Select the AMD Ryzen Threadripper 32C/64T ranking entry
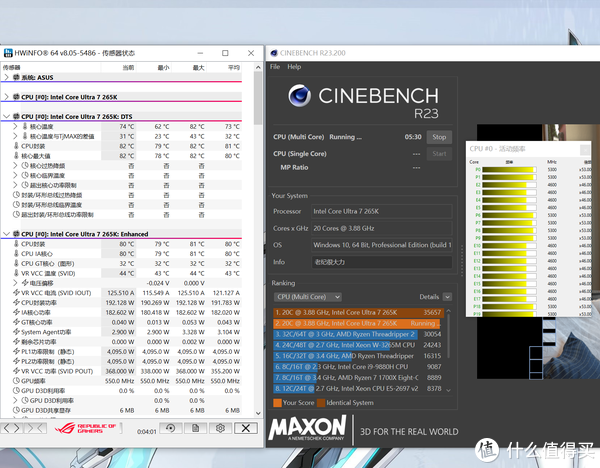 (x=358, y=334)
